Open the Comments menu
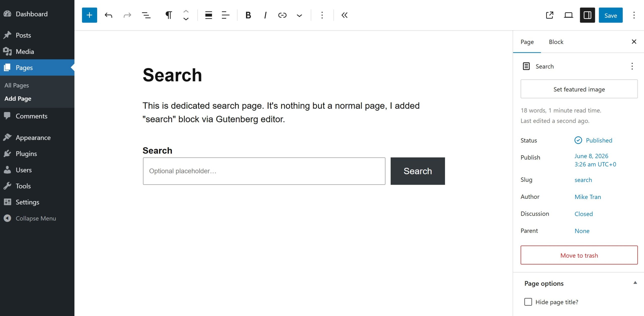The width and height of the screenshot is (644, 316). pyautogui.click(x=37, y=116)
